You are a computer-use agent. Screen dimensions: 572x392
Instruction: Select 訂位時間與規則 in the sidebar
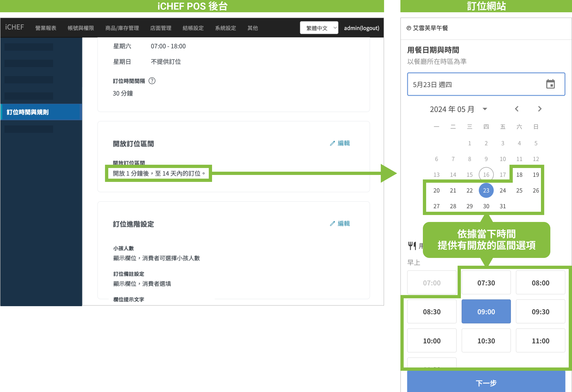(28, 112)
